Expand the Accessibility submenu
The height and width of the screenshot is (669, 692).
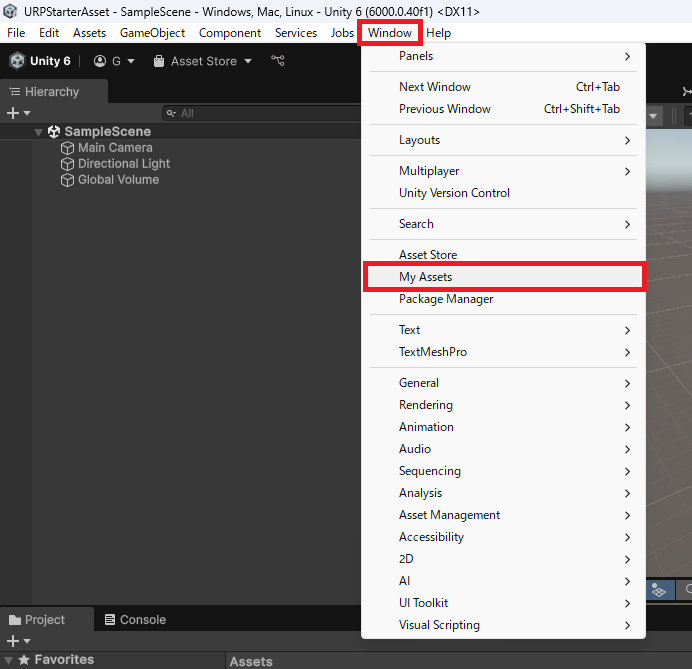tap(503, 537)
